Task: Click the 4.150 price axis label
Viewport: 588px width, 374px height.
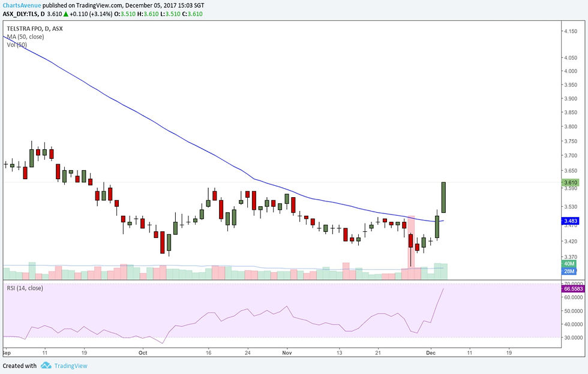Action: click(x=571, y=32)
